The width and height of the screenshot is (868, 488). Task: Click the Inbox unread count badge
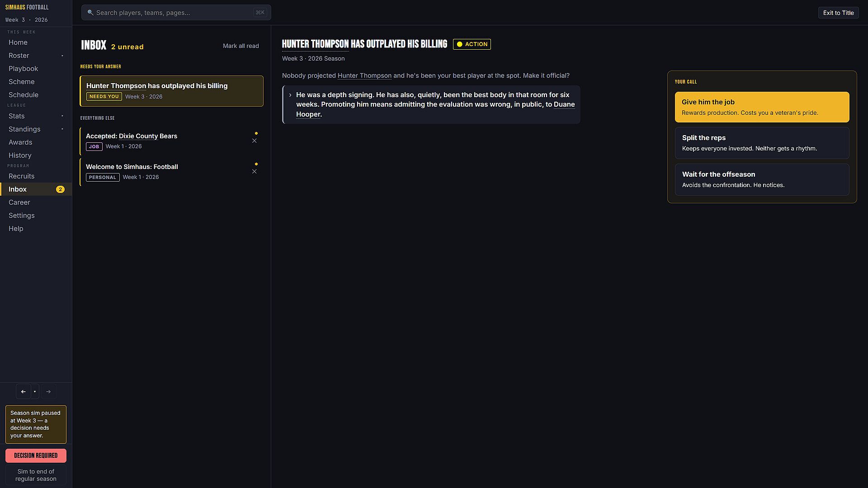tap(60, 189)
